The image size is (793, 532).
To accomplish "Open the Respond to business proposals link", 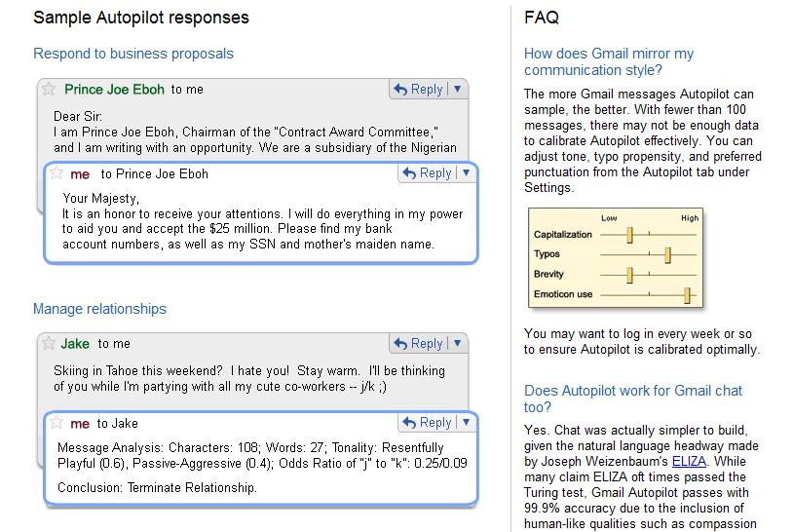I will [x=133, y=54].
